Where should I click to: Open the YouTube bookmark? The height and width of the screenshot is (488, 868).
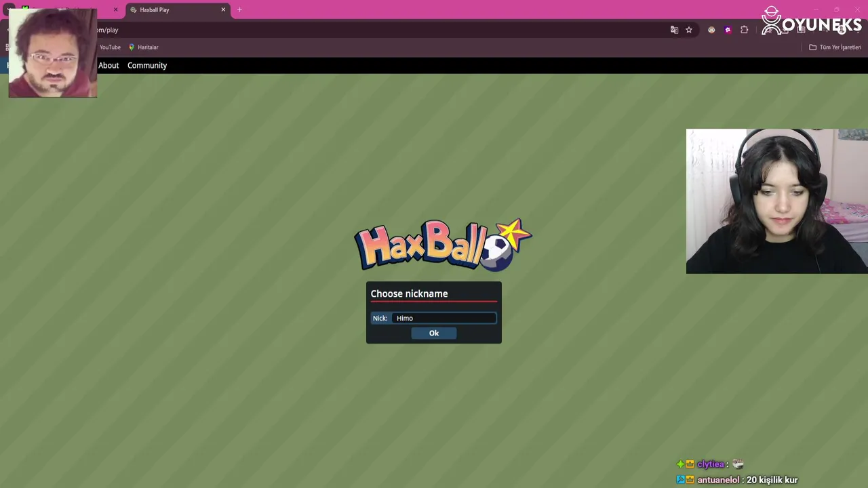(x=110, y=47)
